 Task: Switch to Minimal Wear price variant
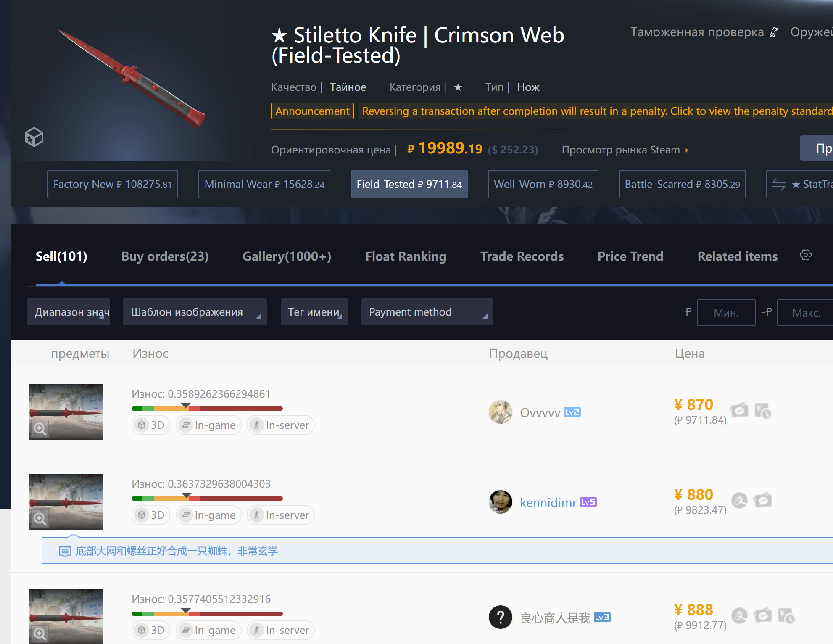click(x=264, y=184)
